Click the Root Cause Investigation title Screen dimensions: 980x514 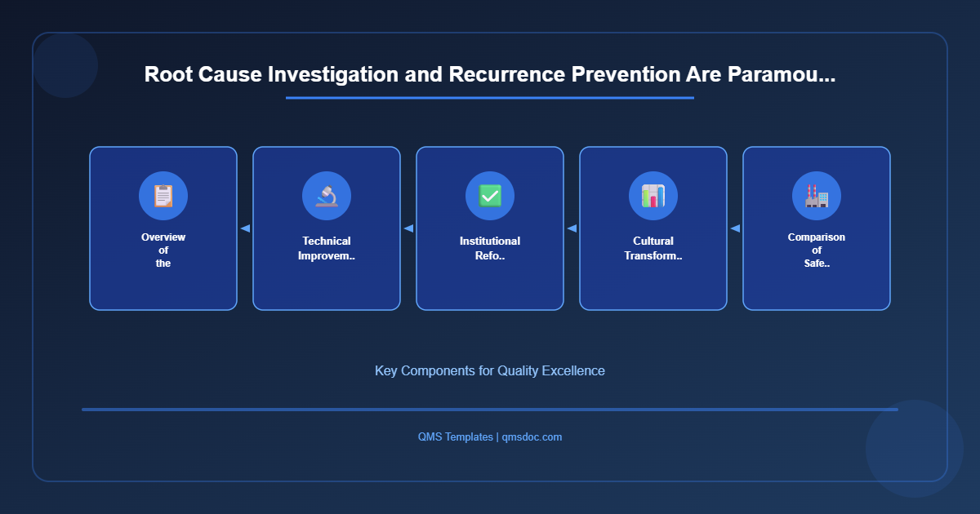coord(489,74)
